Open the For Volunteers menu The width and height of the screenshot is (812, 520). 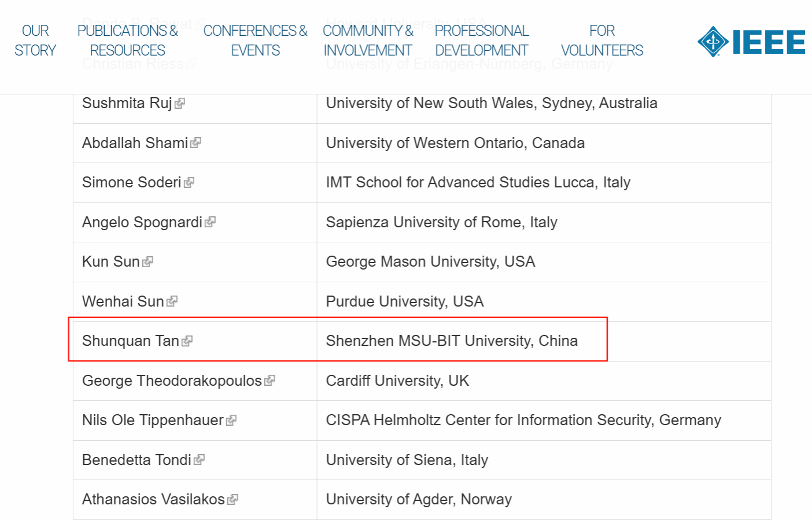(602, 40)
